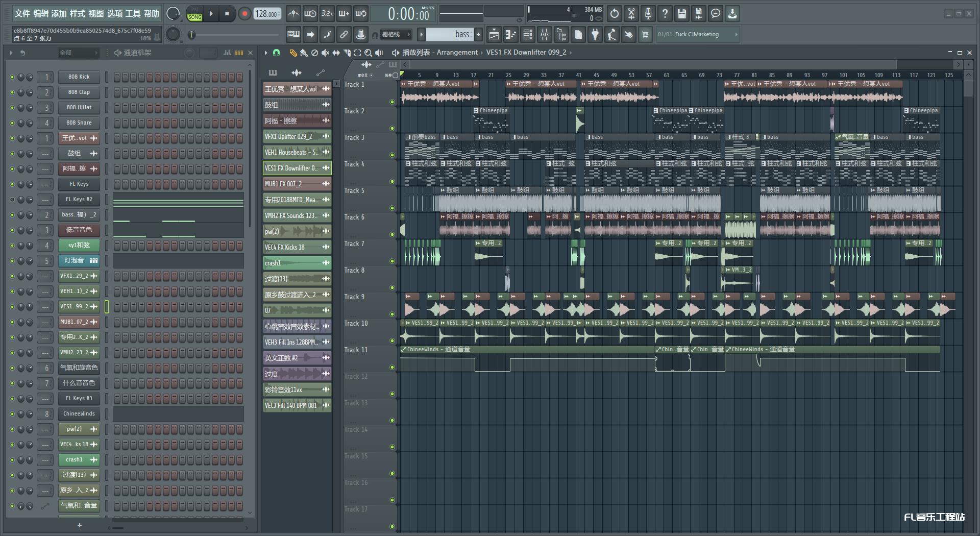Toggle auto-scrolling arrow icon
Viewport: 980px width, 536px height.
tap(310, 34)
